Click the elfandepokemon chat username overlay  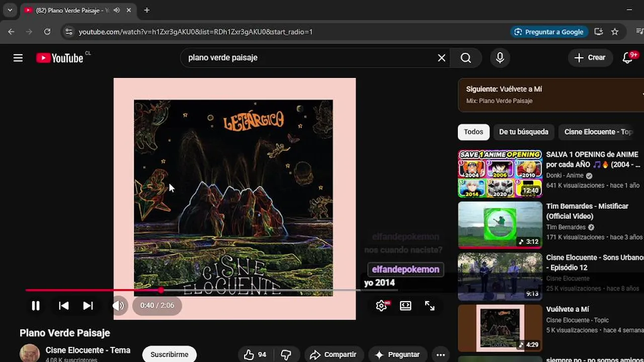coord(406,269)
